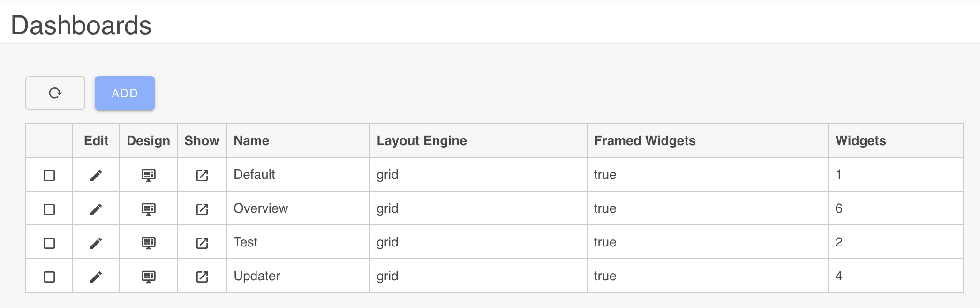Open the design view for Default dashboard

148,174
